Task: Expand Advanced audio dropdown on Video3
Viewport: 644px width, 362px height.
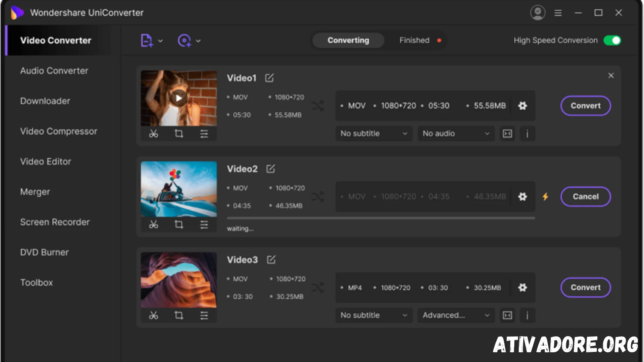Action: pyautogui.click(x=455, y=315)
